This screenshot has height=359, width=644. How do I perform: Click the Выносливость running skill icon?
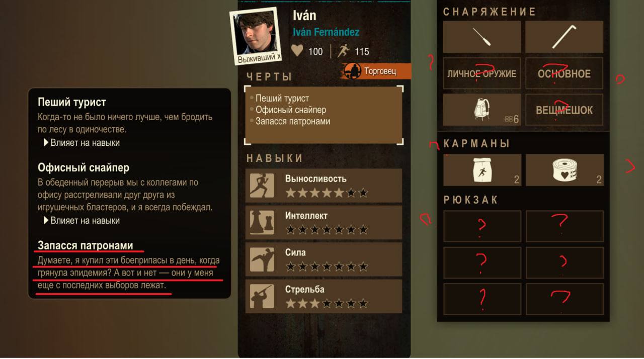(262, 186)
